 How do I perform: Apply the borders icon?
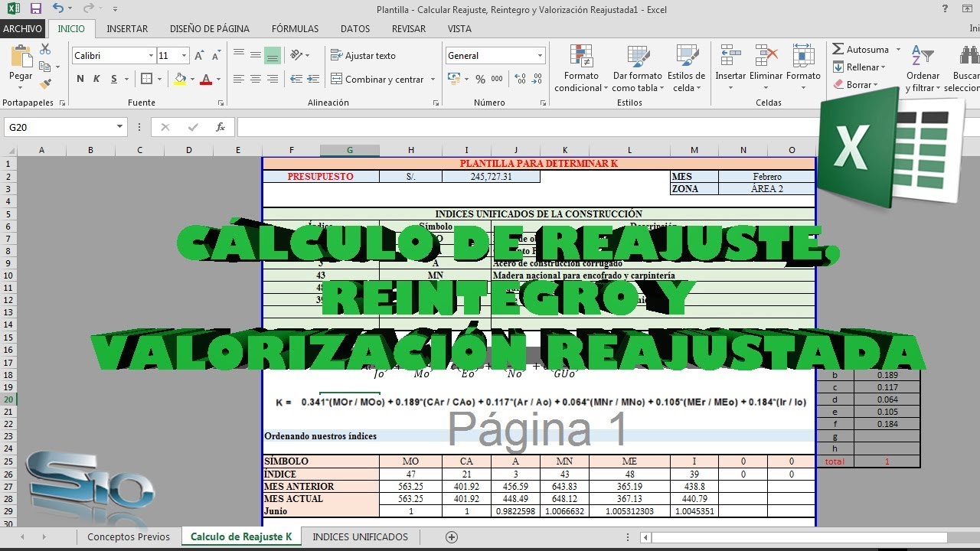[x=147, y=79]
